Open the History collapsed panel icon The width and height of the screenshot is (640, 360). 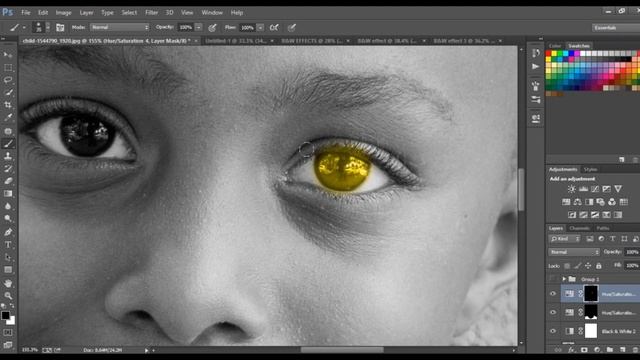click(536, 53)
